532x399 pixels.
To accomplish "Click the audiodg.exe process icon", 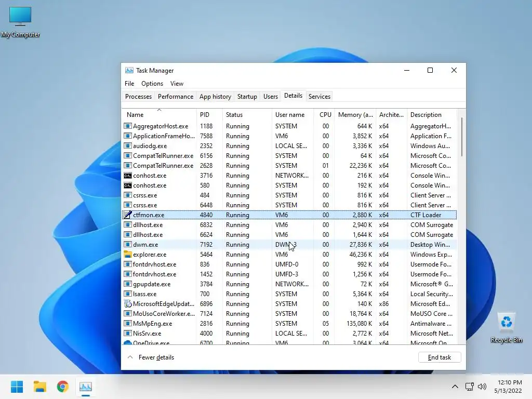I will coord(128,146).
